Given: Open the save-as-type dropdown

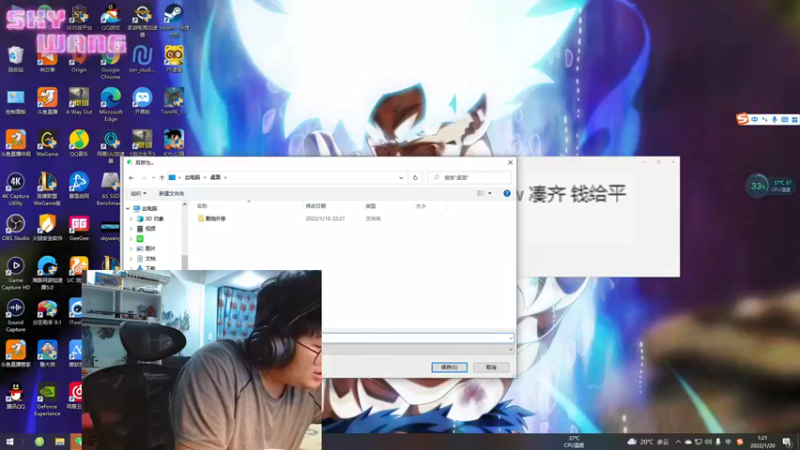Looking at the screenshot, I should click(510, 349).
